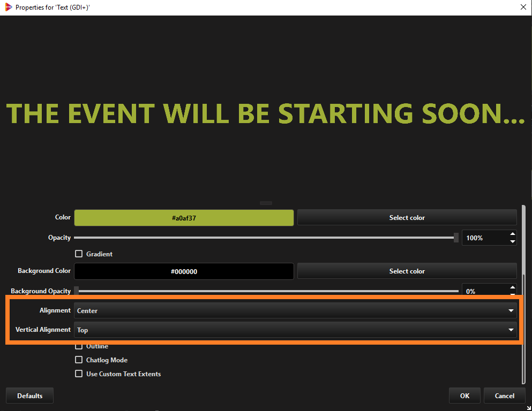Screen dimensions: 532x411
Task: Click the properties panel vertical scrollbar
Action: tap(523, 294)
